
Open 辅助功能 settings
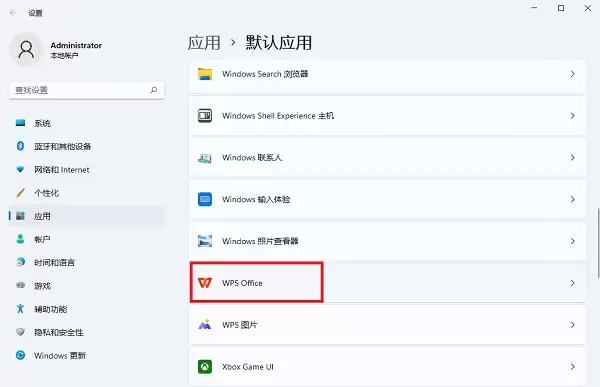(x=86, y=309)
